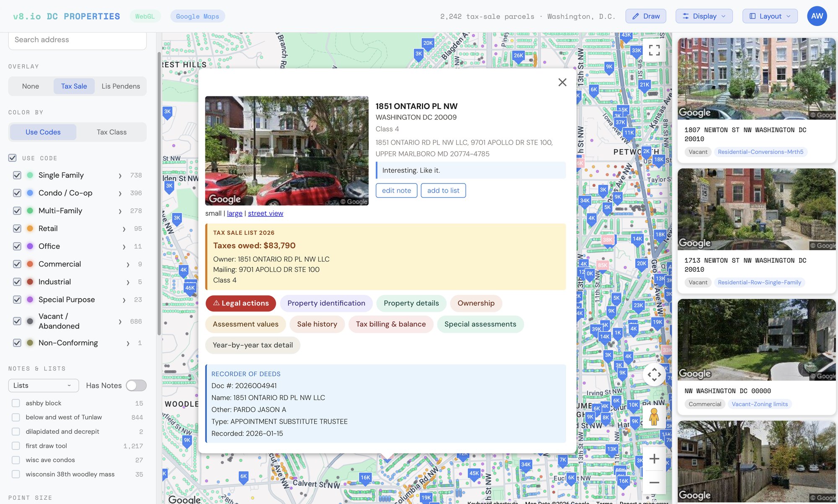Click the 46K map price marker
The height and width of the screenshot is (504, 838).
pos(190,288)
